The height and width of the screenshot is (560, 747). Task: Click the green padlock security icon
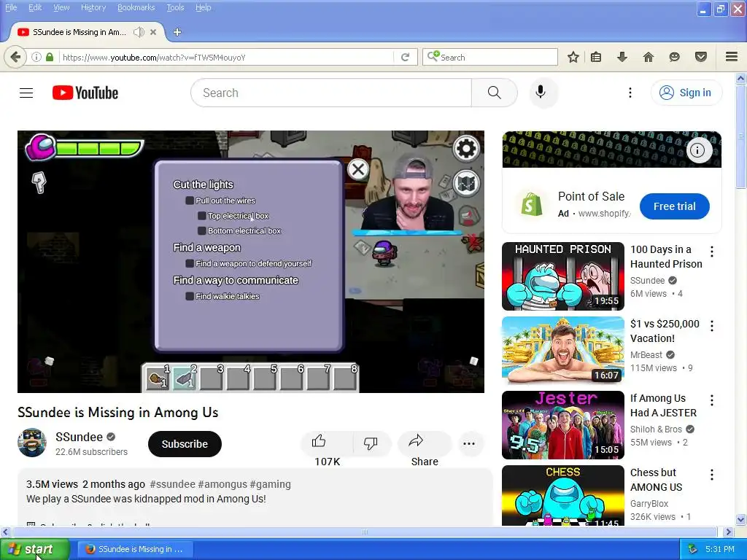tap(50, 57)
